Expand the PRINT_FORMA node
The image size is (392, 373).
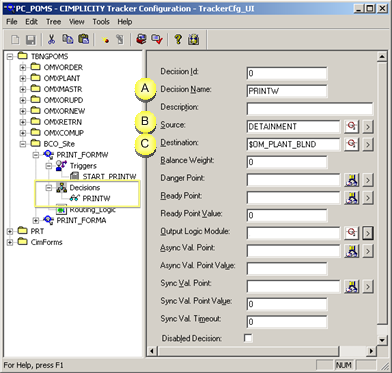pyautogui.click(x=36, y=220)
